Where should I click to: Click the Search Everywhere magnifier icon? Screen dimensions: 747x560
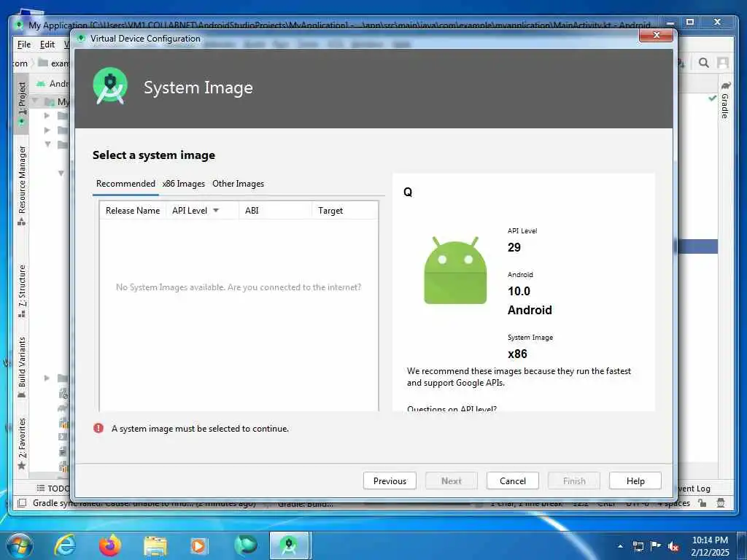pos(704,63)
